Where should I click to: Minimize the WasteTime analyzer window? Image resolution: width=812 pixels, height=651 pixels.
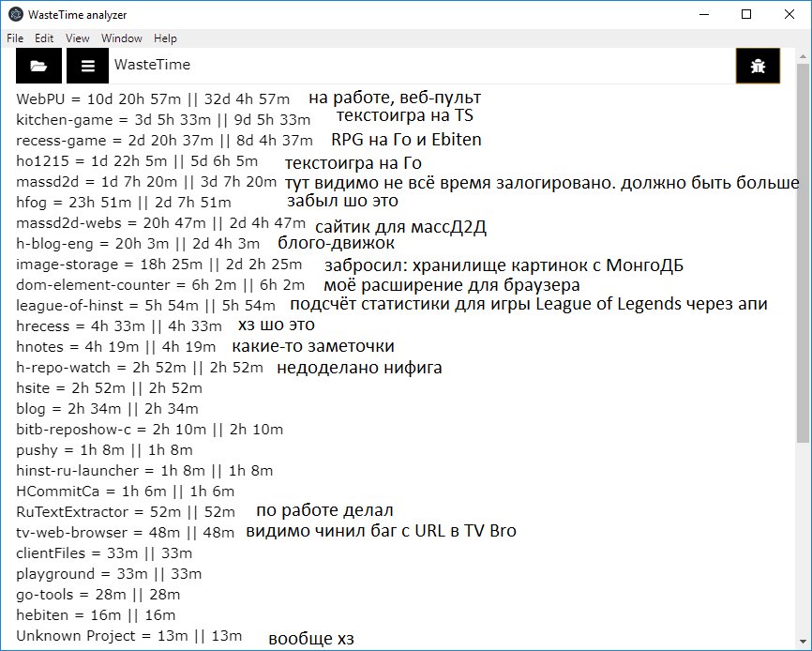(701, 15)
